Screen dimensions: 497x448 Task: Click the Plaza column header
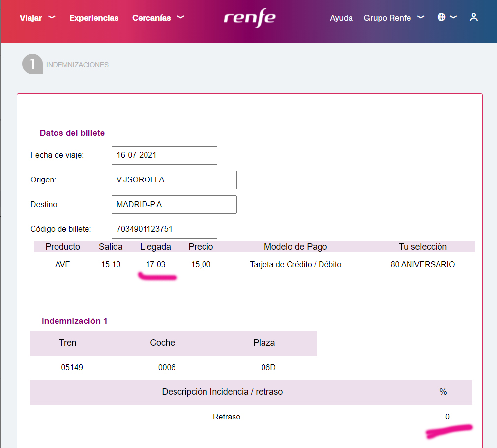tap(264, 343)
